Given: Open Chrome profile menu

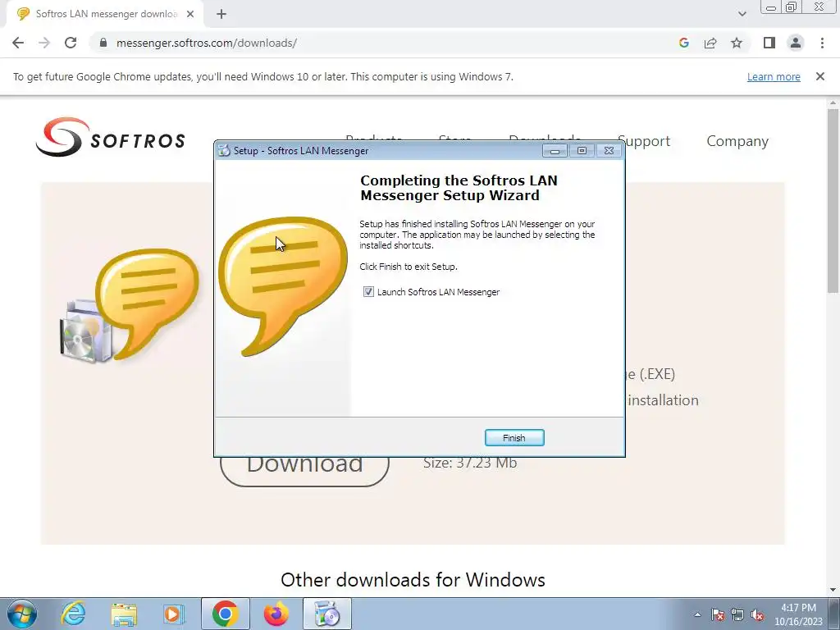Looking at the screenshot, I should click(796, 43).
